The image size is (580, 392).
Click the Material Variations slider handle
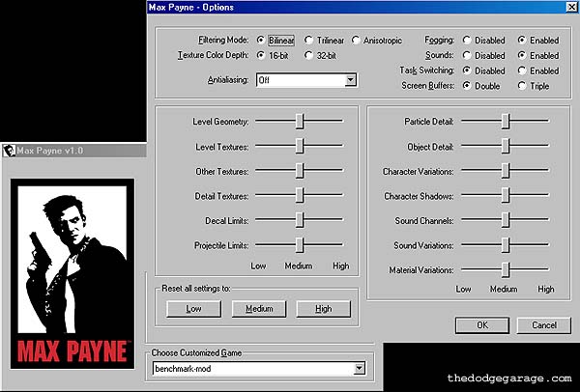pos(506,269)
